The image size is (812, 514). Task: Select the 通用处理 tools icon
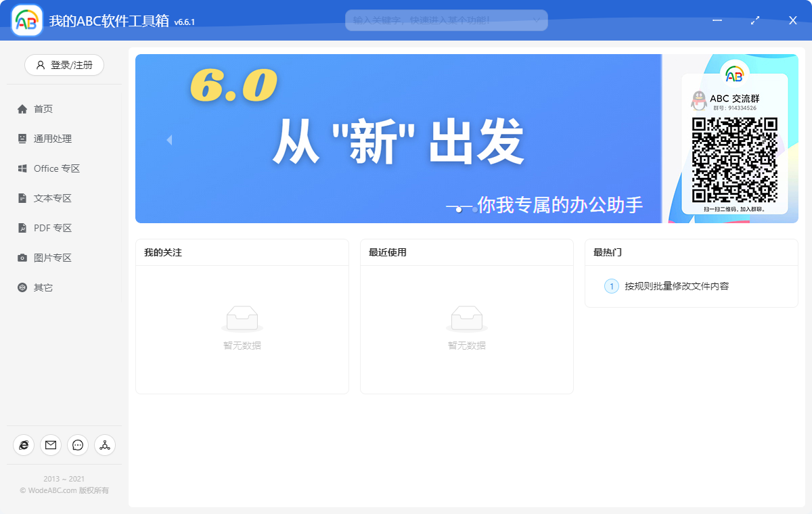23,138
